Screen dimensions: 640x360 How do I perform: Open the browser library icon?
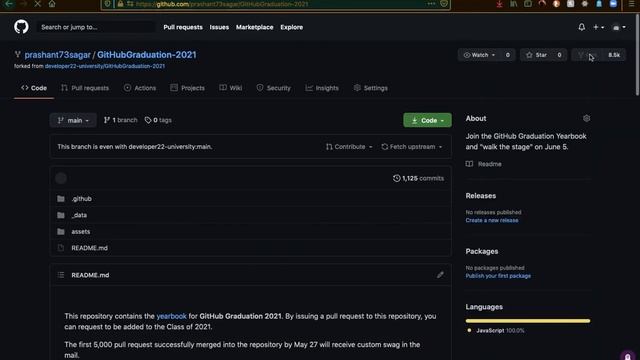513,4
